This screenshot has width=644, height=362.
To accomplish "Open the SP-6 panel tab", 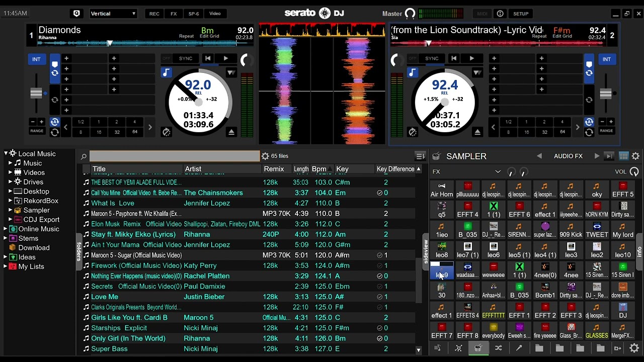I will tap(194, 14).
